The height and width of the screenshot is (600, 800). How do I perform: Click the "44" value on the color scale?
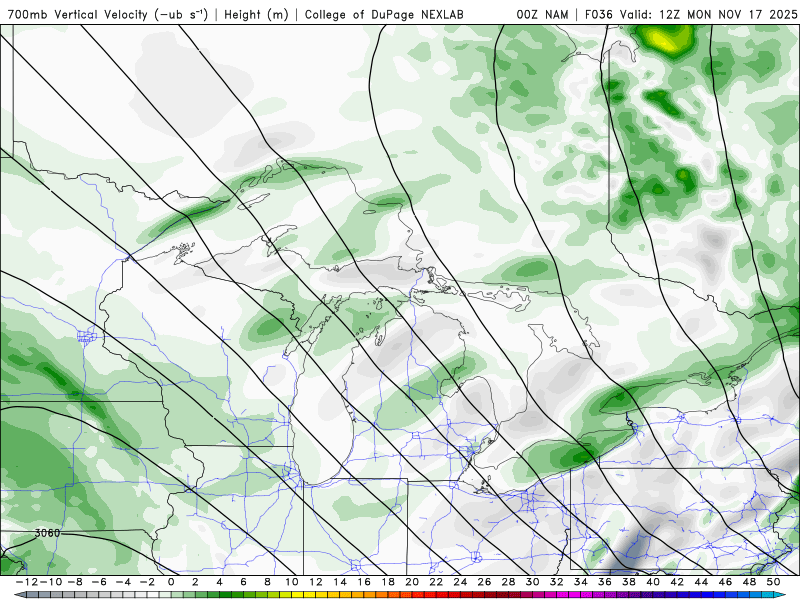point(702,582)
